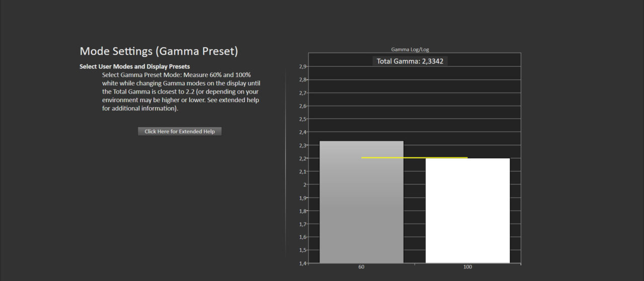Click the y-axis value 1,8 label
Viewport: 644px width, 281px height.
[302, 211]
